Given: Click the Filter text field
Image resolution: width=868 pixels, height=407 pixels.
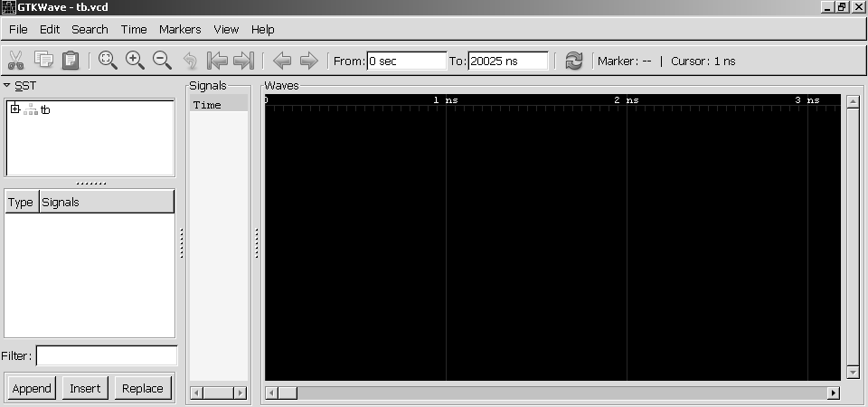Looking at the screenshot, I should click(x=106, y=355).
